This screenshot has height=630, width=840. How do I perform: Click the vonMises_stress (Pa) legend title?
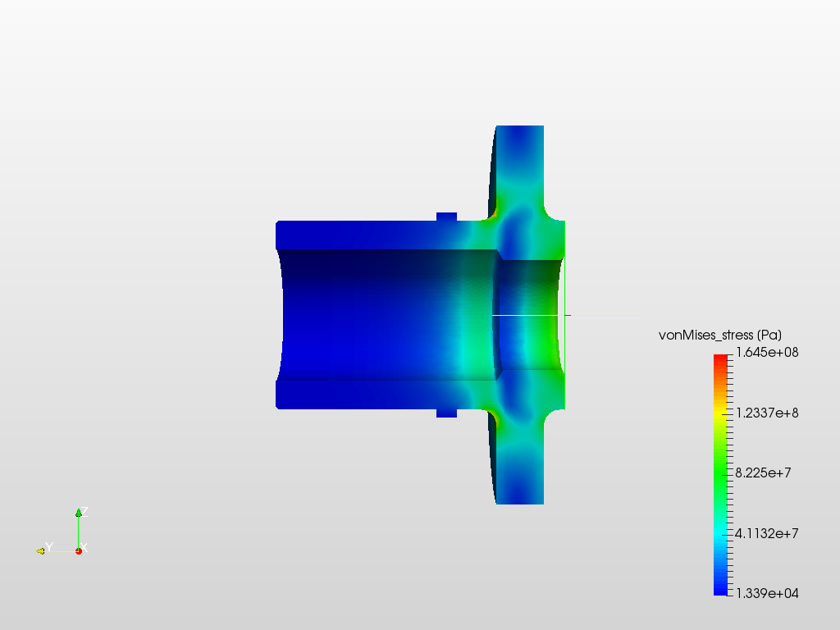click(x=719, y=336)
